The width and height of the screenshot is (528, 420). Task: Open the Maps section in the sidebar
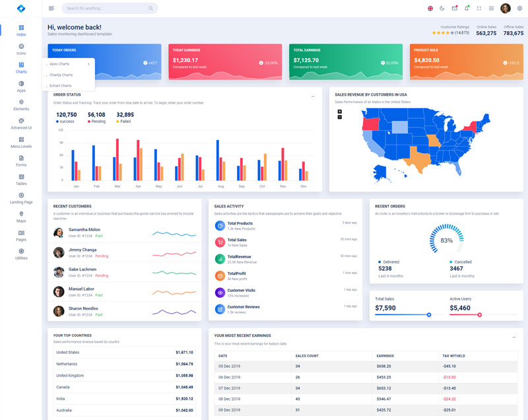(21, 217)
